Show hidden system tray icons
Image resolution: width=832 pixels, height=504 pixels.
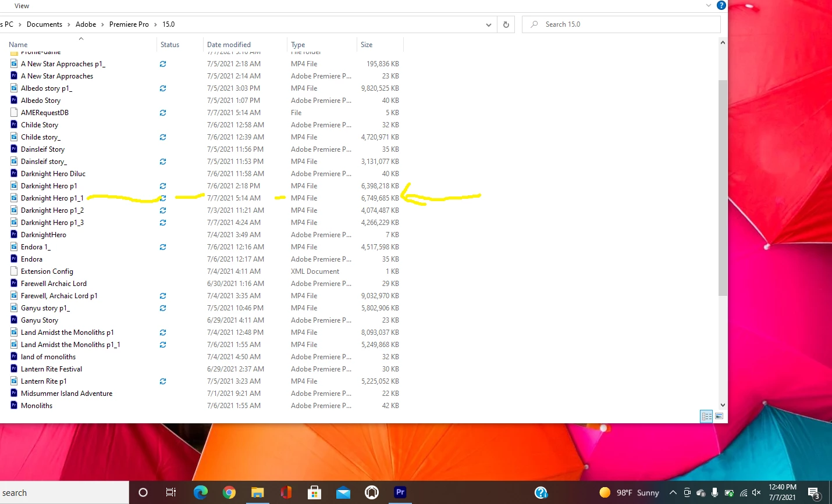click(x=673, y=492)
